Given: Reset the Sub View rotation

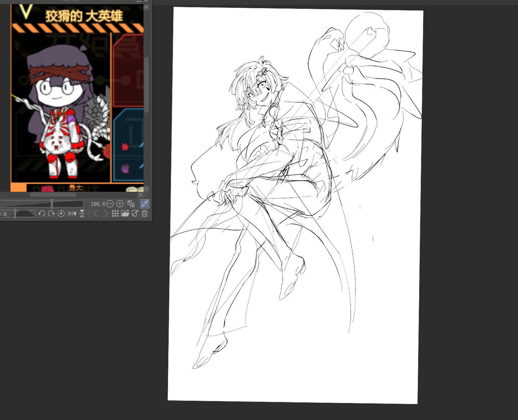Looking at the screenshot, I should pyautogui.click(x=61, y=213).
